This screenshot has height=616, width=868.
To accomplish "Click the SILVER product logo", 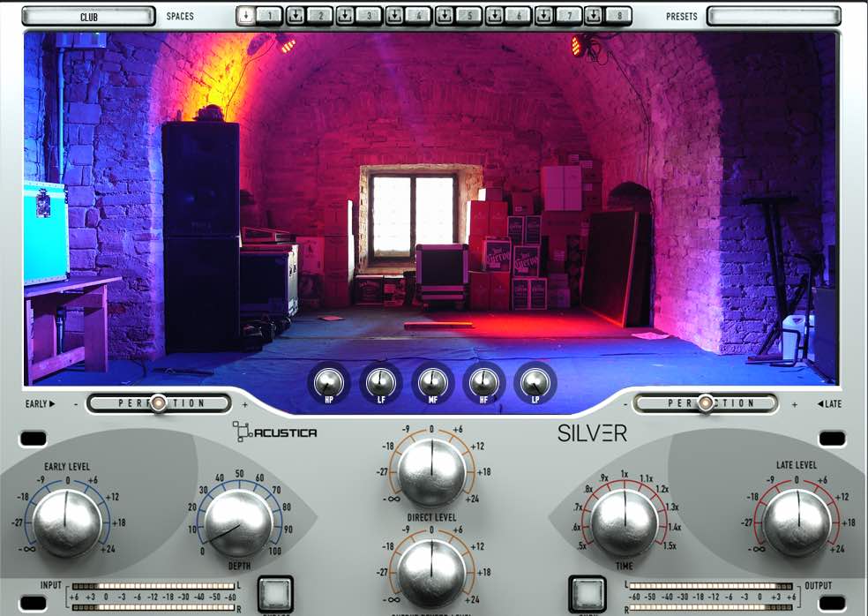I will coord(592,432).
